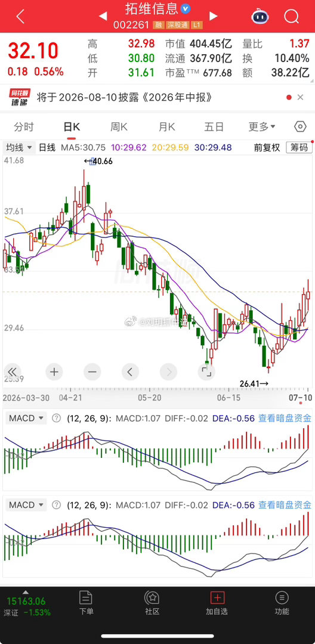Viewport: 315px width, 644px height.
Task: Jump to earliest data with double-left arrows
Action: (12, 372)
